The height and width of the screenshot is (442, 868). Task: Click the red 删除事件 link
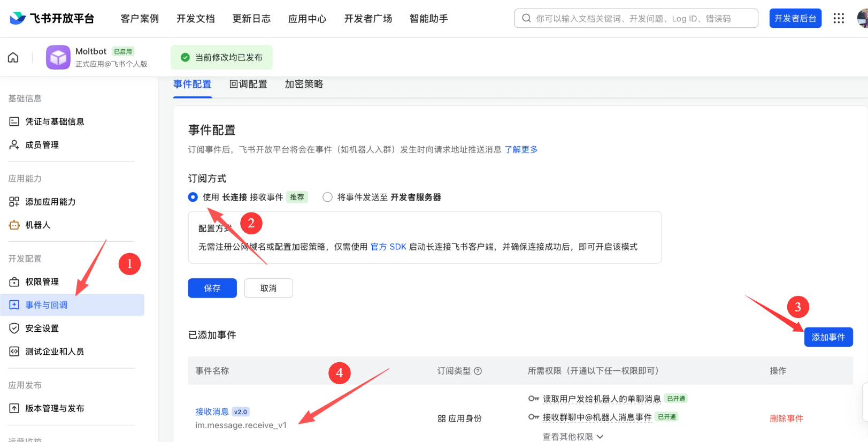pyautogui.click(x=786, y=418)
